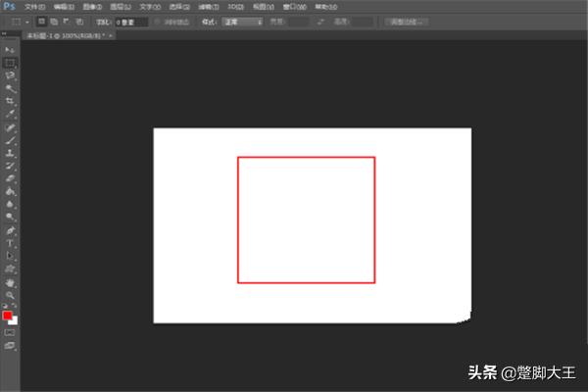Select the Rectangular Marquee tool
588x392 pixels.
pos(10,63)
